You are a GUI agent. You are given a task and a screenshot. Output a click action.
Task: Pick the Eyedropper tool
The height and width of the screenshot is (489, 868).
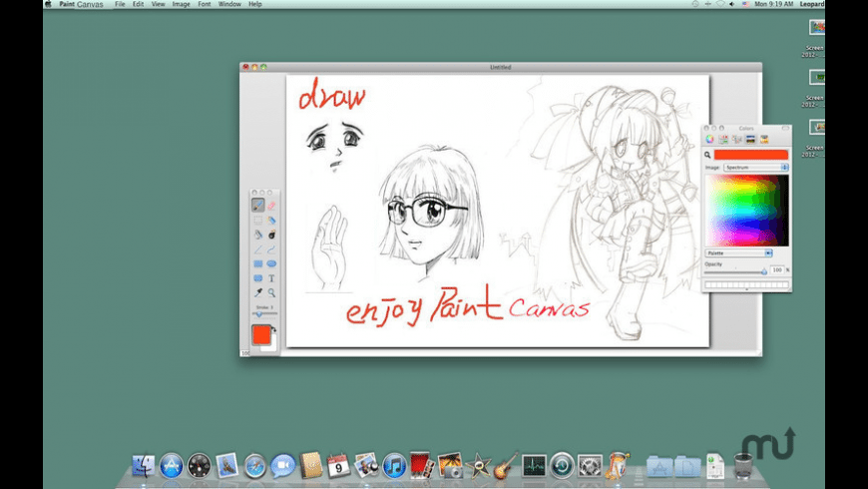point(258,292)
